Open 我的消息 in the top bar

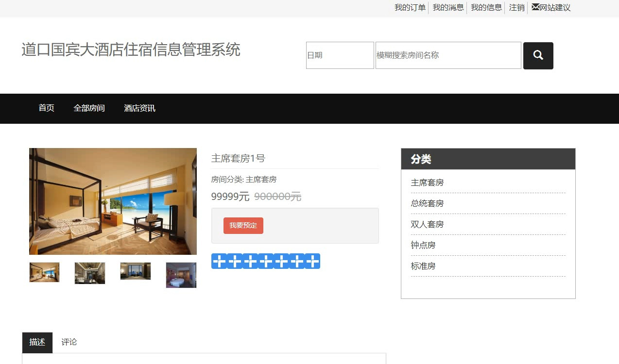(448, 8)
